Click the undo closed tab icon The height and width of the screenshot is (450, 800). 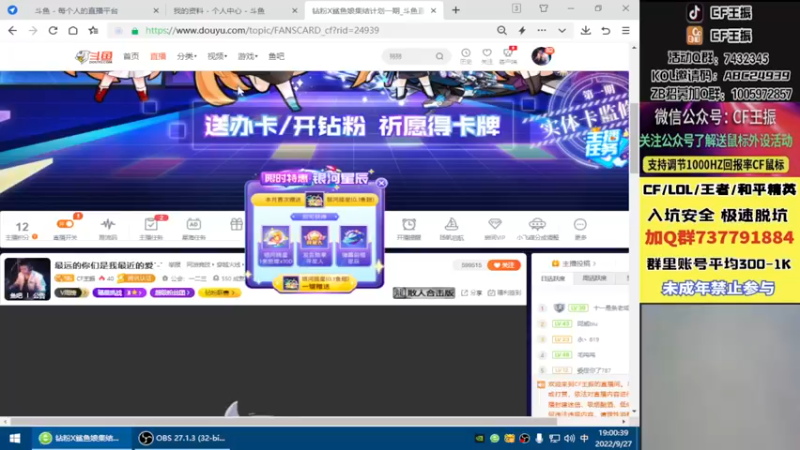(606, 31)
